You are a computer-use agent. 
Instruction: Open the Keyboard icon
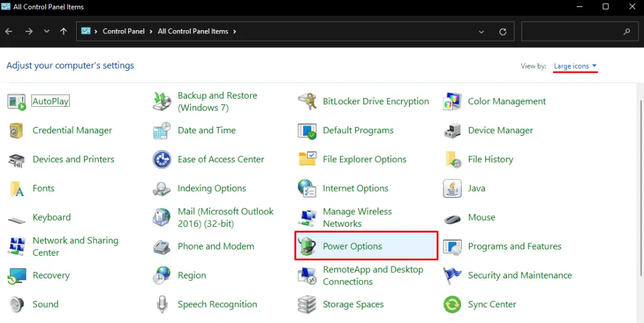click(17, 220)
